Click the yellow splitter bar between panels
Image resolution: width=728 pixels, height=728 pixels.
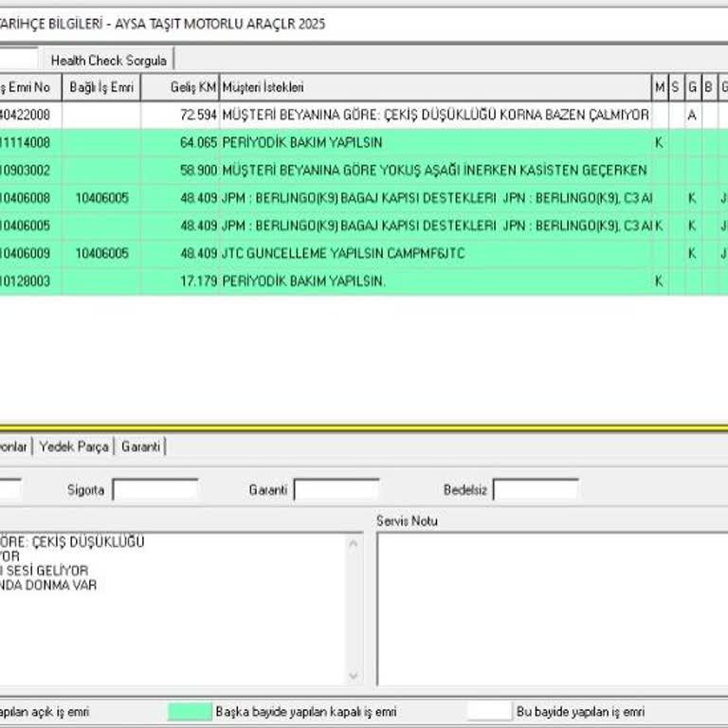point(364,427)
